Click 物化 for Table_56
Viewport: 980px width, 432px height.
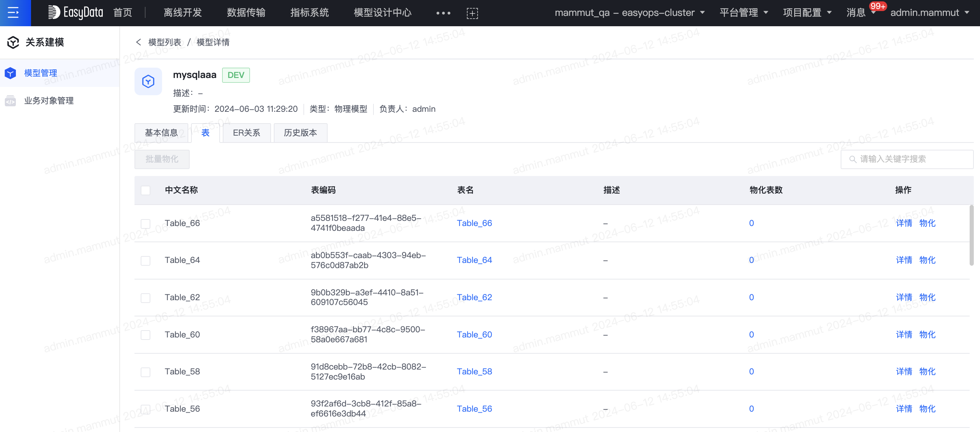(927, 409)
